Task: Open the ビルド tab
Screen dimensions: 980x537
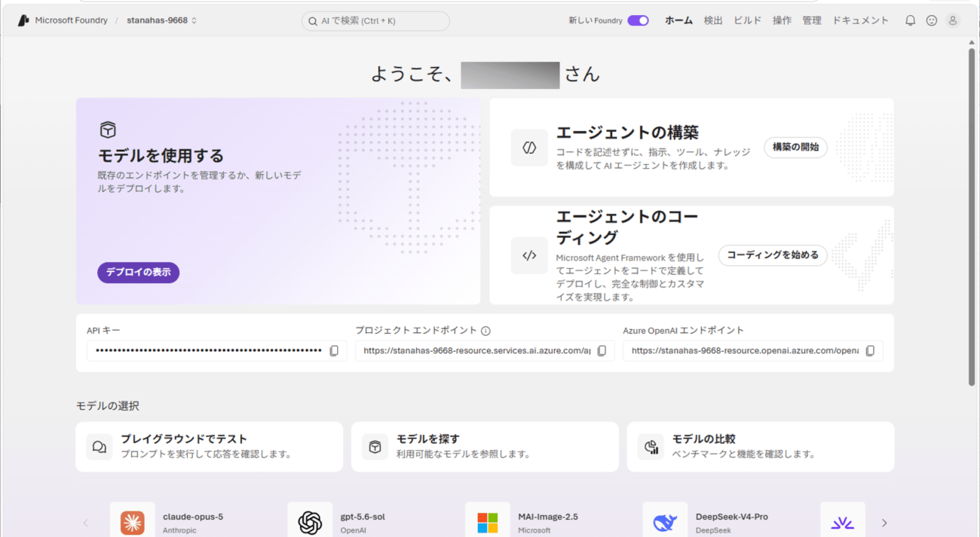Action: pos(748,20)
